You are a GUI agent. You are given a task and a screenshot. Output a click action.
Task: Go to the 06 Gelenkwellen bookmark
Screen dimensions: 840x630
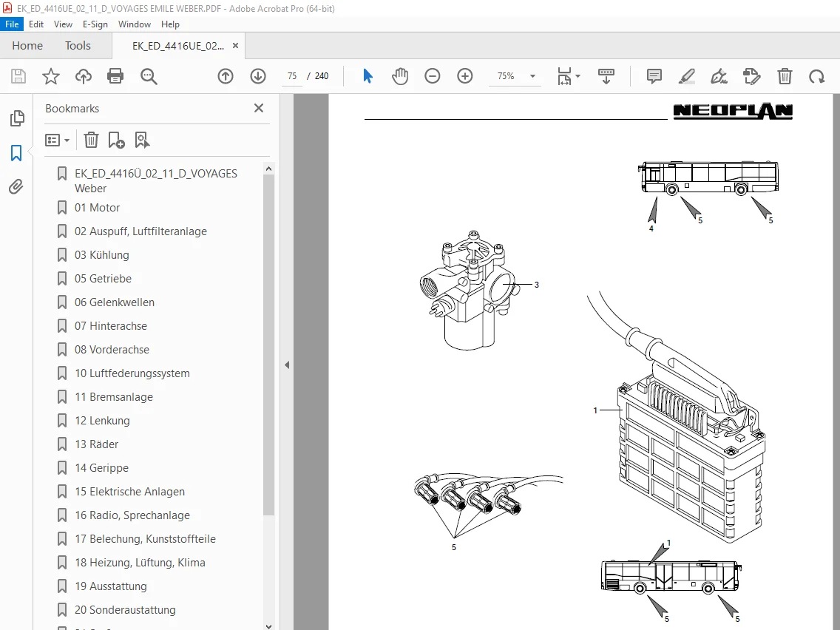point(114,302)
